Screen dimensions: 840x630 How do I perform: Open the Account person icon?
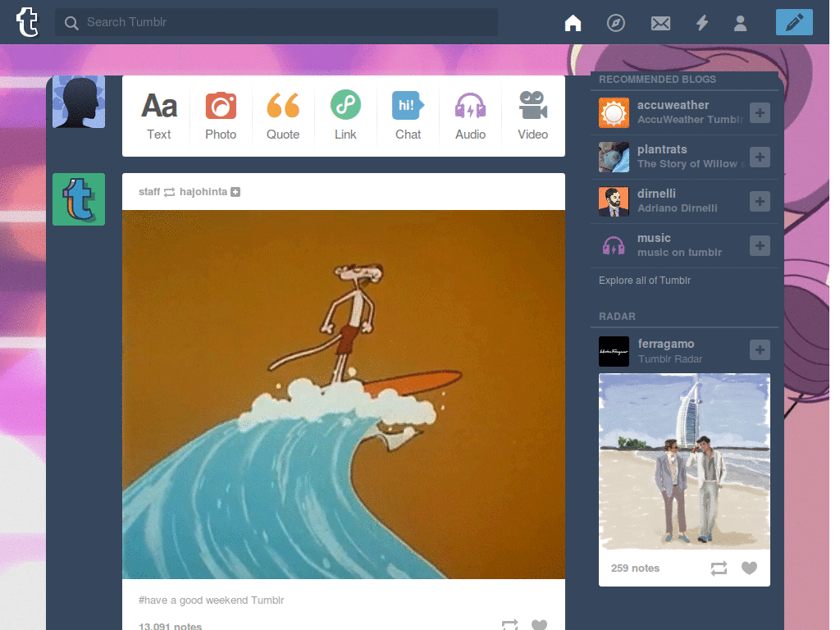click(741, 23)
